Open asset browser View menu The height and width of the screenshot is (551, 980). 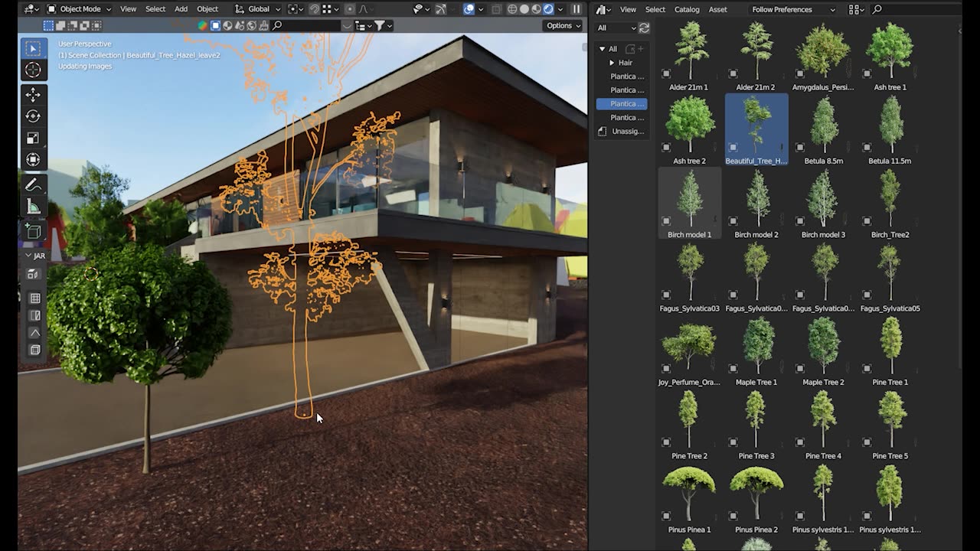coord(628,9)
